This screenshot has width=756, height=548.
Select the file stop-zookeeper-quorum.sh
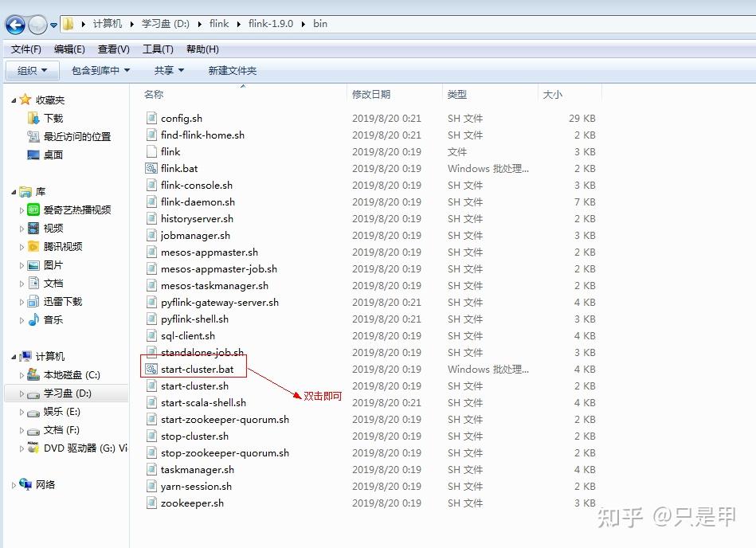(x=225, y=453)
